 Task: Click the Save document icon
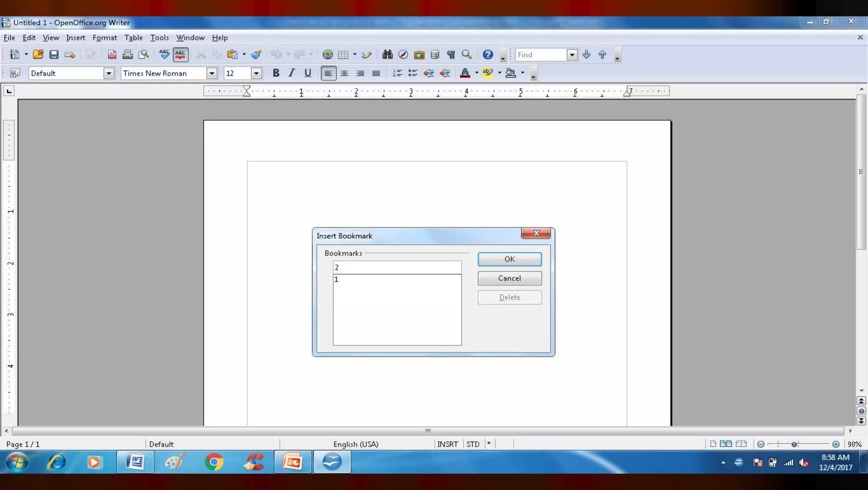[x=54, y=55]
